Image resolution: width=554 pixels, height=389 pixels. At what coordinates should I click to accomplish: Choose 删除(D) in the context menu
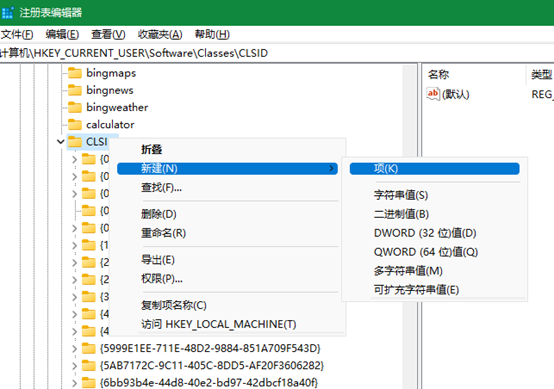tap(227, 214)
